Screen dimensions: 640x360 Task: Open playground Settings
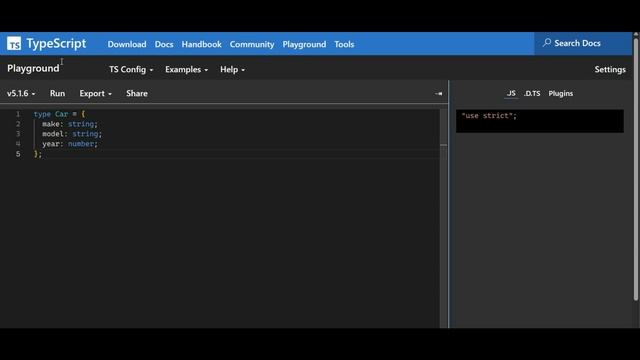point(610,69)
